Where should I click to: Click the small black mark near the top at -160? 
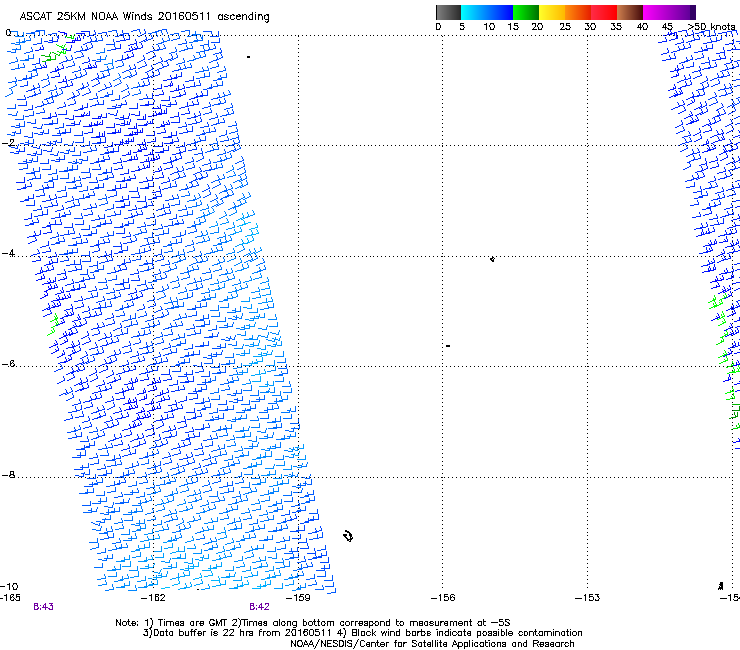248,57
